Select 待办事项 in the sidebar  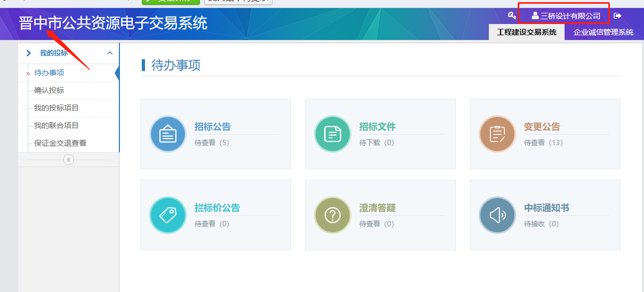(x=49, y=73)
